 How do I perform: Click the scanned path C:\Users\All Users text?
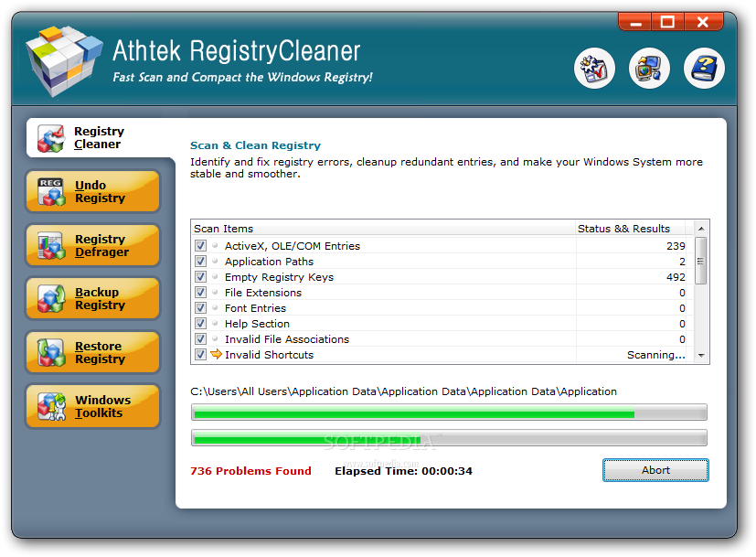[x=403, y=391]
